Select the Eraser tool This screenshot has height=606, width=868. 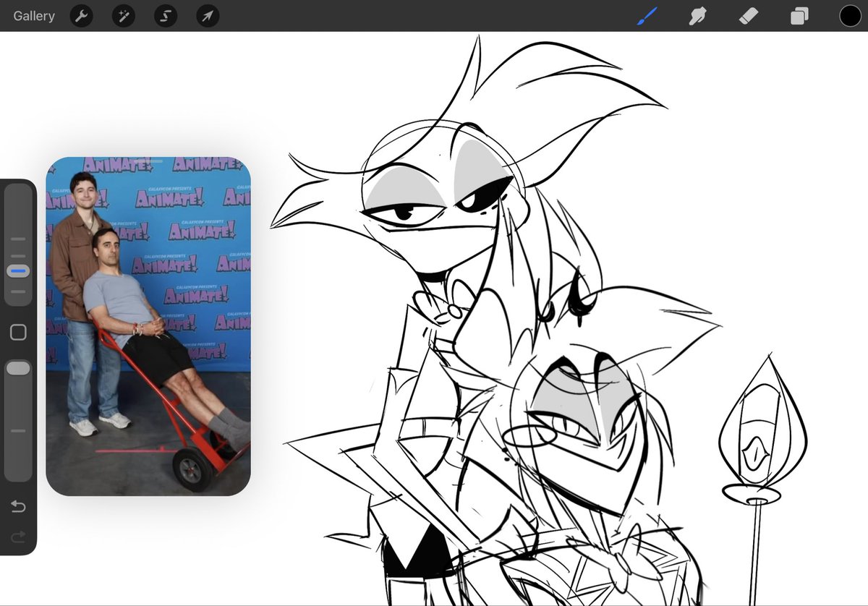pyautogui.click(x=749, y=16)
